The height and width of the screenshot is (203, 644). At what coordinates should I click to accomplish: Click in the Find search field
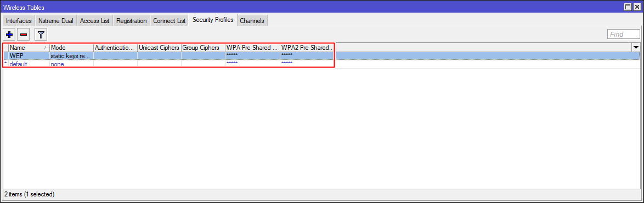point(624,34)
